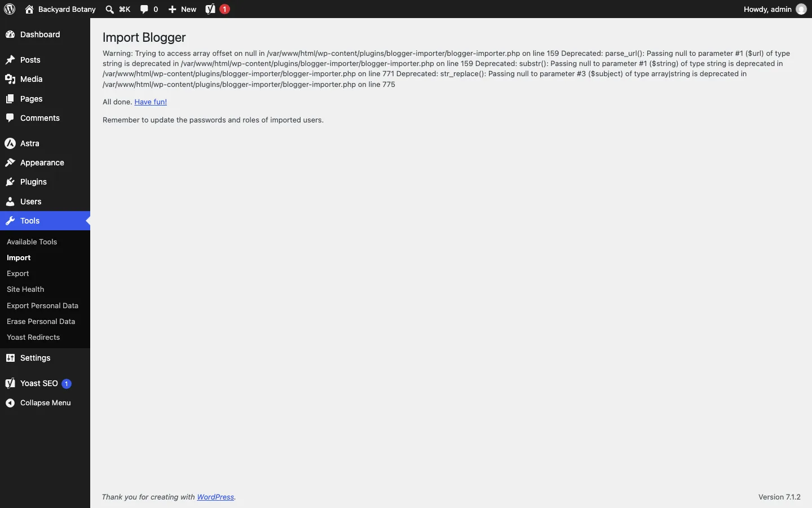
Task: Click the Dashboard gauge icon
Action: tap(10, 35)
